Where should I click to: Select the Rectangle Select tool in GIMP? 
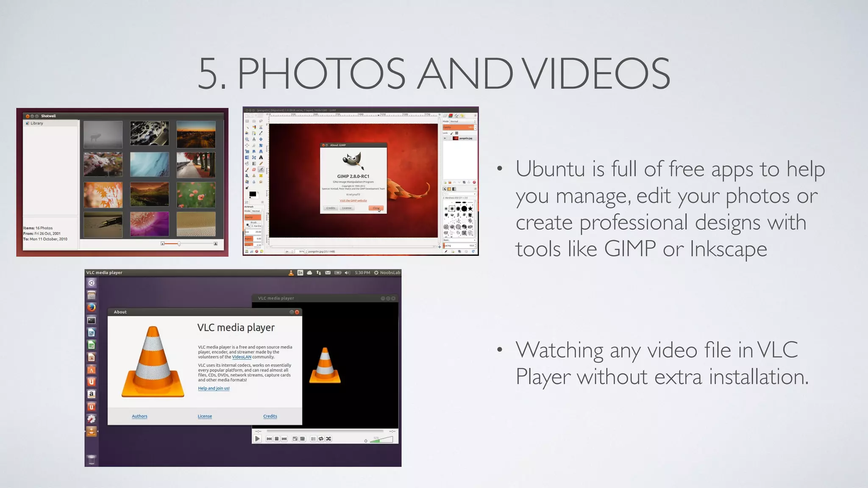247,121
